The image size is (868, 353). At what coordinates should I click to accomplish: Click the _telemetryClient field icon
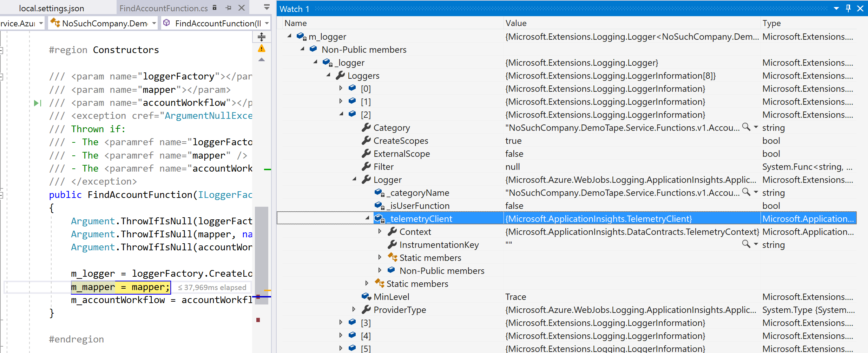pos(379,218)
